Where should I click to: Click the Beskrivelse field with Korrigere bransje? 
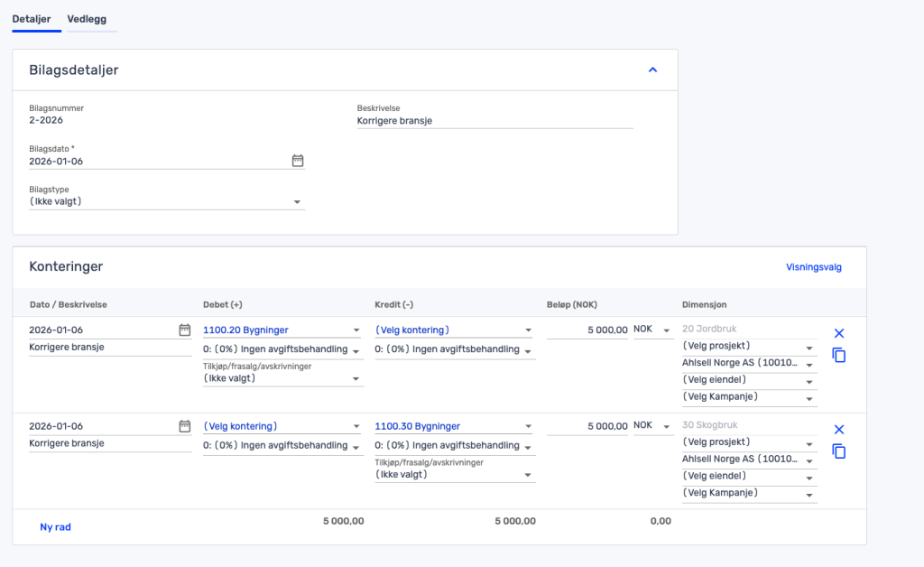coord(494,120)
